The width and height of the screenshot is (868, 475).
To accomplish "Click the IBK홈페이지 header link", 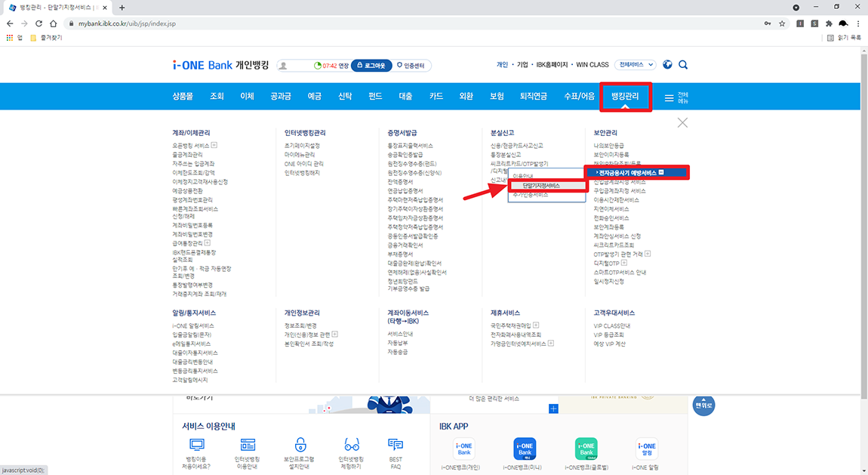I will 552,65.
